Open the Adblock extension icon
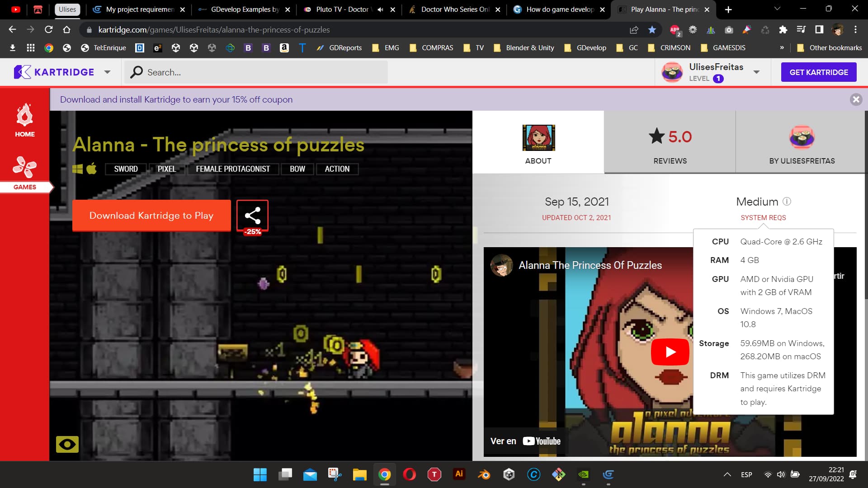This screenshot has height=488, width=868. click(675, 29)
